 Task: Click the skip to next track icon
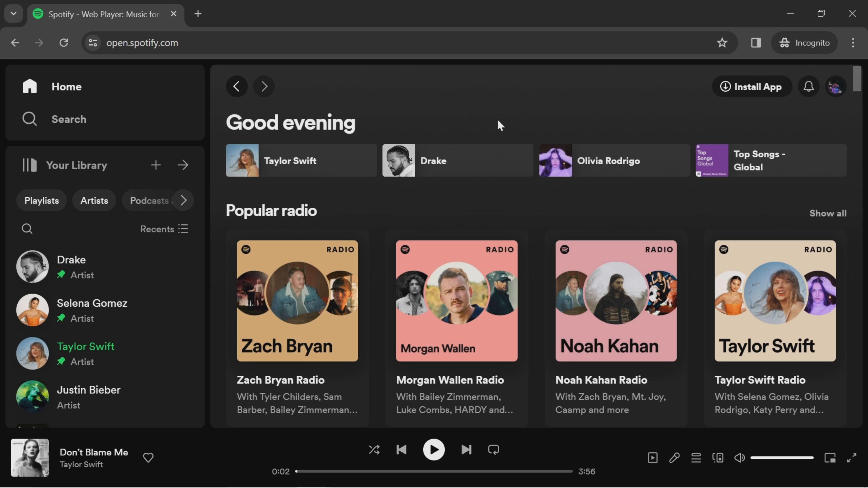pos(466,450)
